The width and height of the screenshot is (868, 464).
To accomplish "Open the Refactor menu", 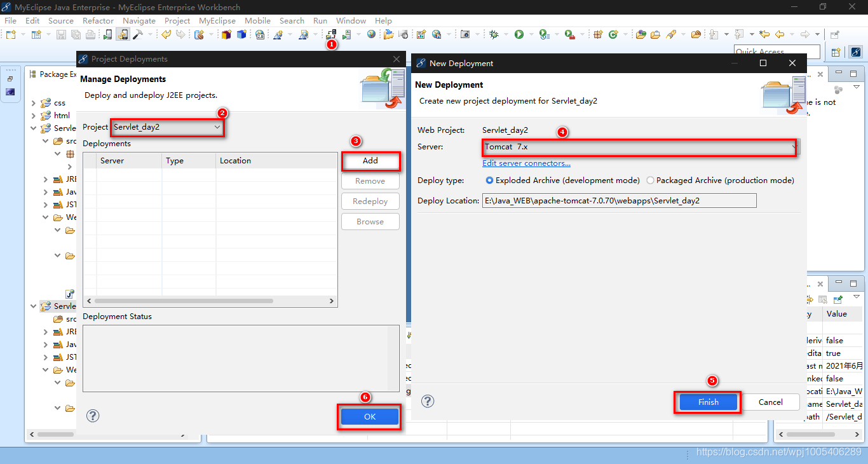I will 98,20.
